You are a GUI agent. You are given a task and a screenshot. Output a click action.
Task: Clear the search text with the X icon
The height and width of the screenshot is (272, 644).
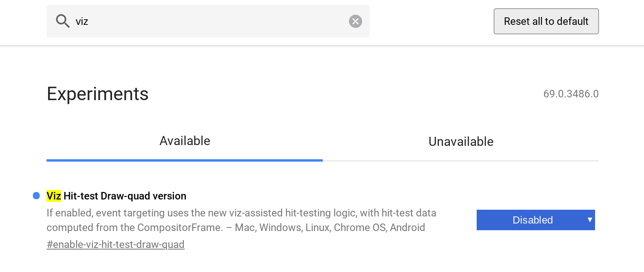tap(356, 21)
